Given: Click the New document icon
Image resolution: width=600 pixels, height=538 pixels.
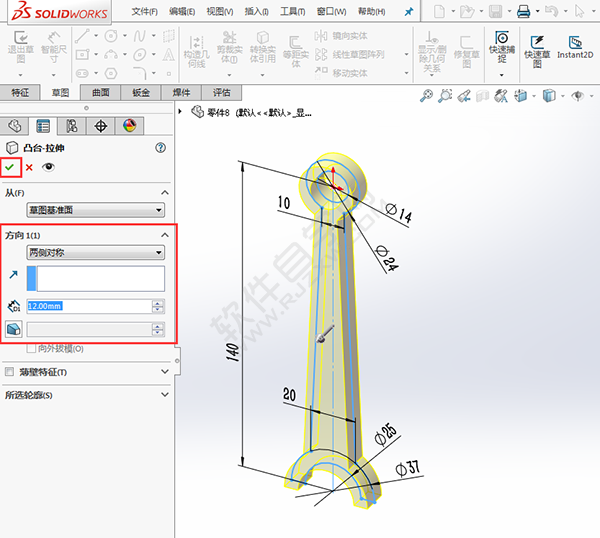Looking at the screenshot, I should point(439,11).
